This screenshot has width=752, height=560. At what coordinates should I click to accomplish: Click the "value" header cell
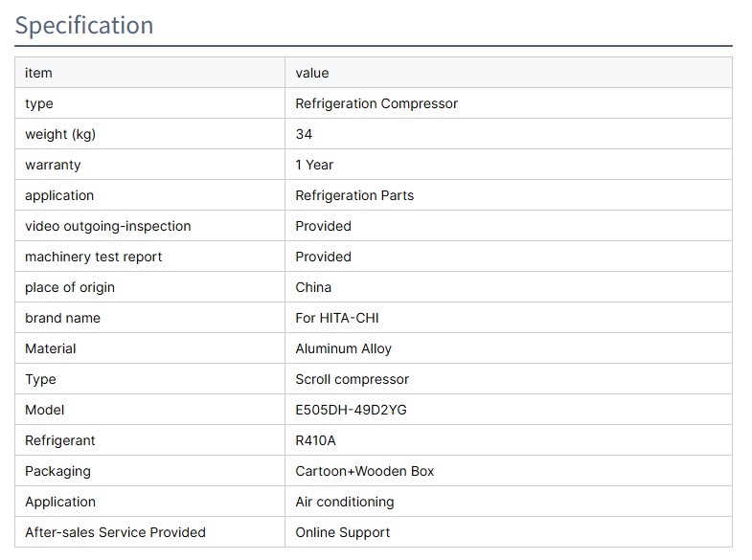coord(312,73)
